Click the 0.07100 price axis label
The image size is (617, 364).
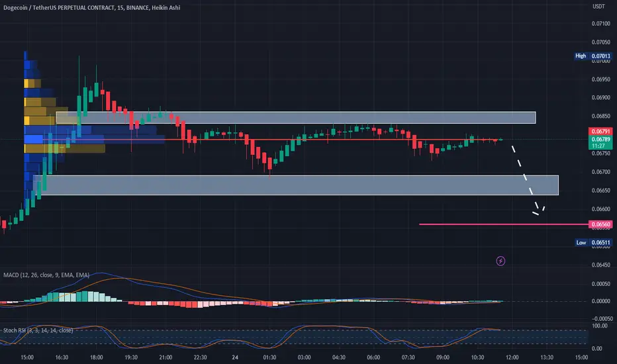[x=600, y=24]
